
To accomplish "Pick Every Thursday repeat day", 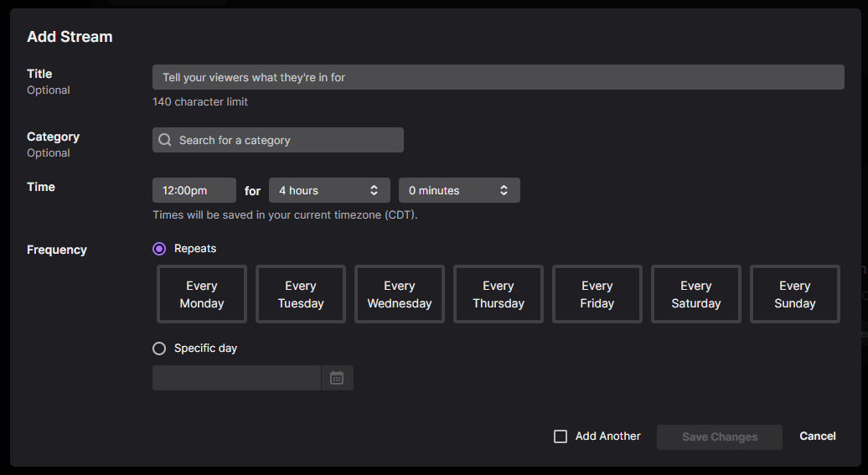I will [499, 294].
